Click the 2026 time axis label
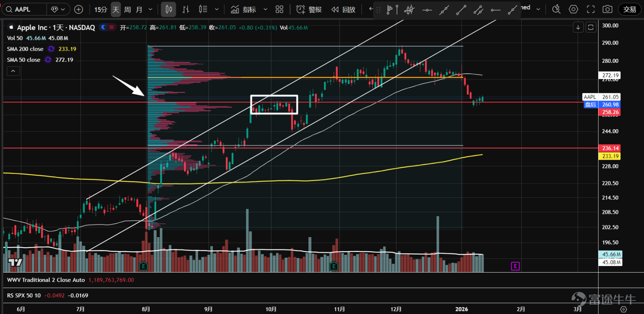Image resolution: width=644 pixels, height=314 pixels. point(462,309)
